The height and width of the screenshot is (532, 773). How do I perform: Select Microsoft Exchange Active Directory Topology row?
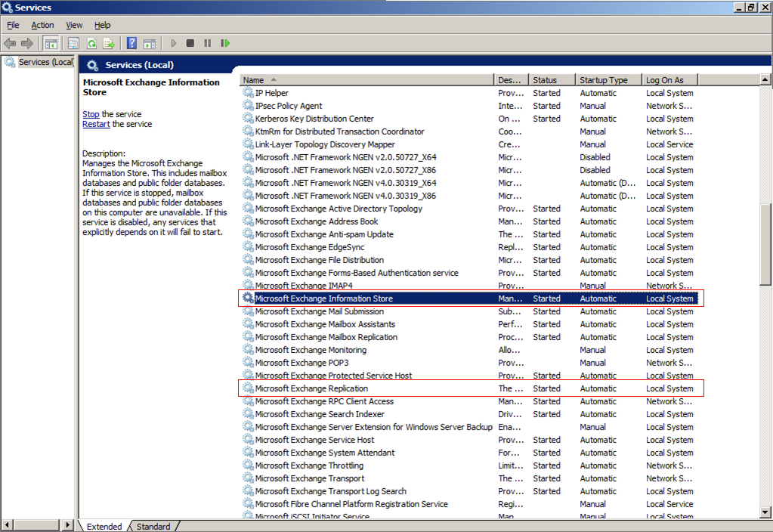click(x=470, y=209)
